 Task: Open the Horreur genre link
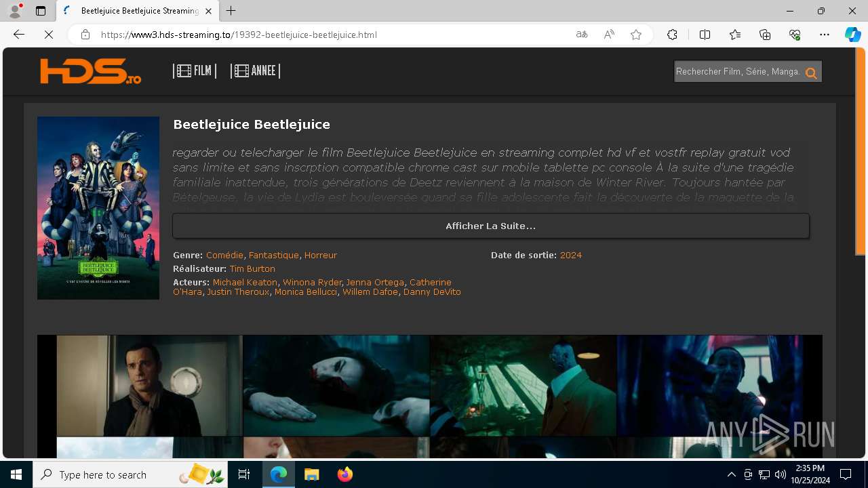[x=320, y=256]
